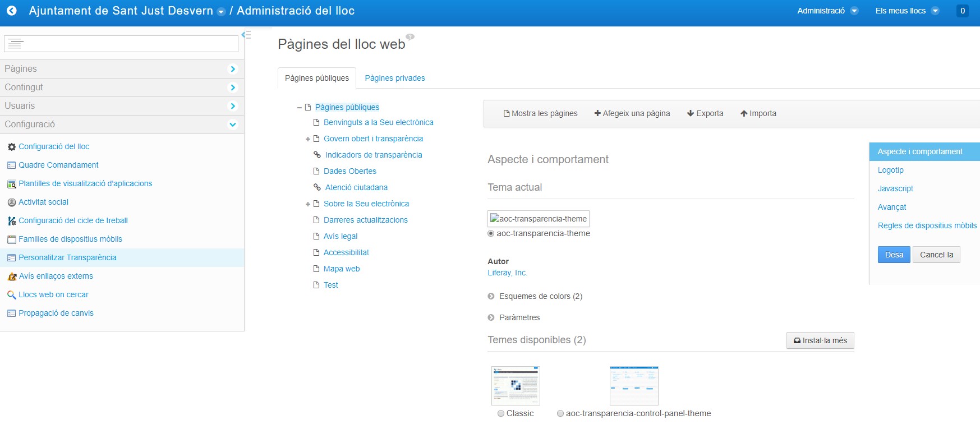Click the workflow cycle configuration icon

pos(11,221)
